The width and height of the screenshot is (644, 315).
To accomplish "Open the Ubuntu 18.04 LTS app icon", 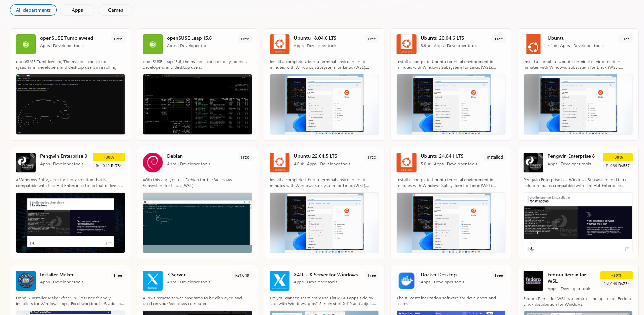I will coord(279,44).
